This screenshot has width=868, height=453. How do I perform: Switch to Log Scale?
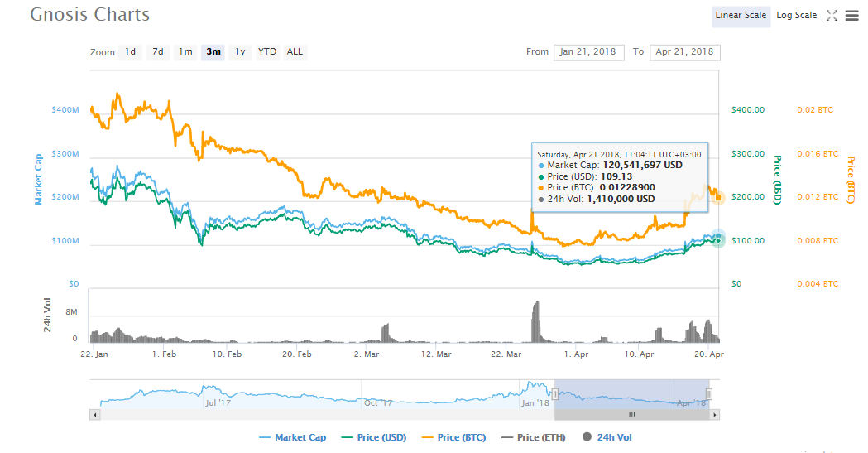click(796, 16)
